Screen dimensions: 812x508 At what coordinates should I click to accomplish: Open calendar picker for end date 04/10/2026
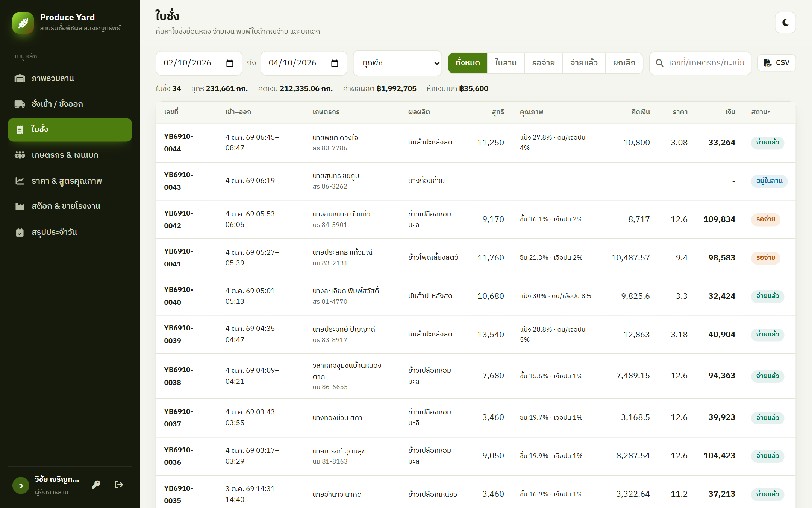point(335,63)
